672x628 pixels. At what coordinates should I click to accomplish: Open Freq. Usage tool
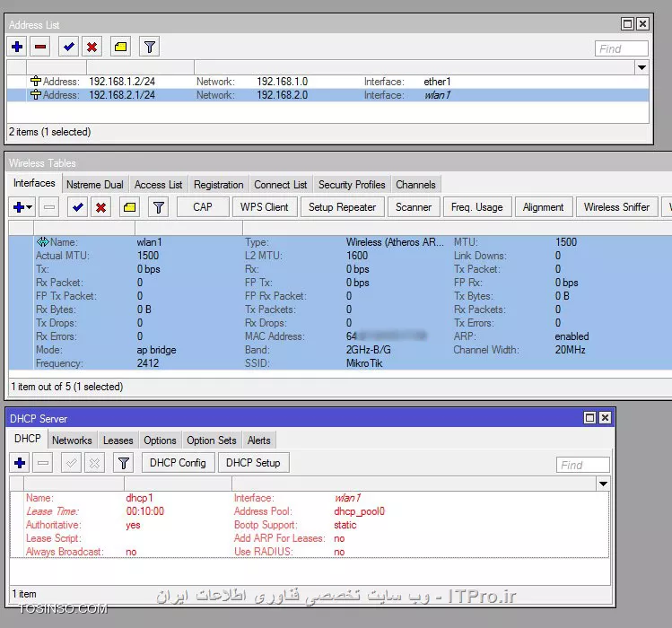[477, 207]
